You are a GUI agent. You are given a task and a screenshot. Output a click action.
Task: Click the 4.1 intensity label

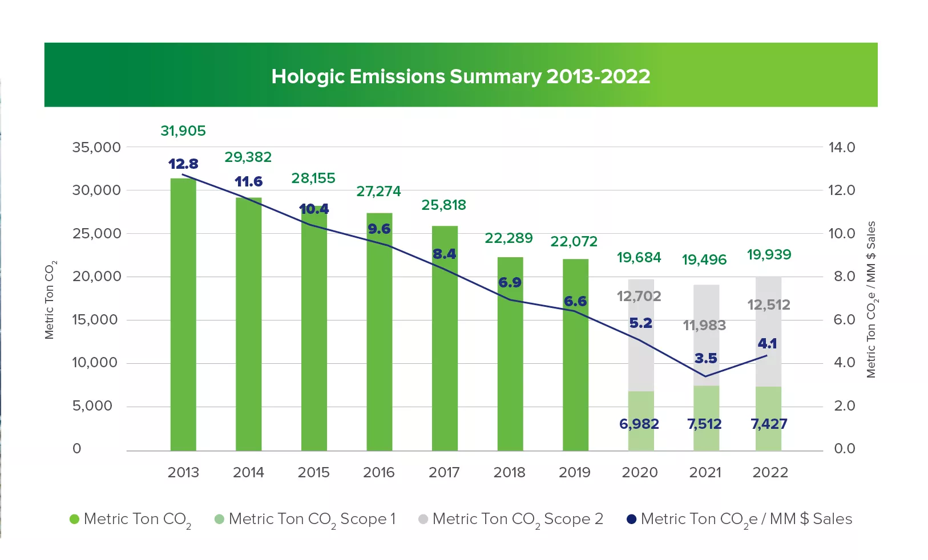(768, 344)
